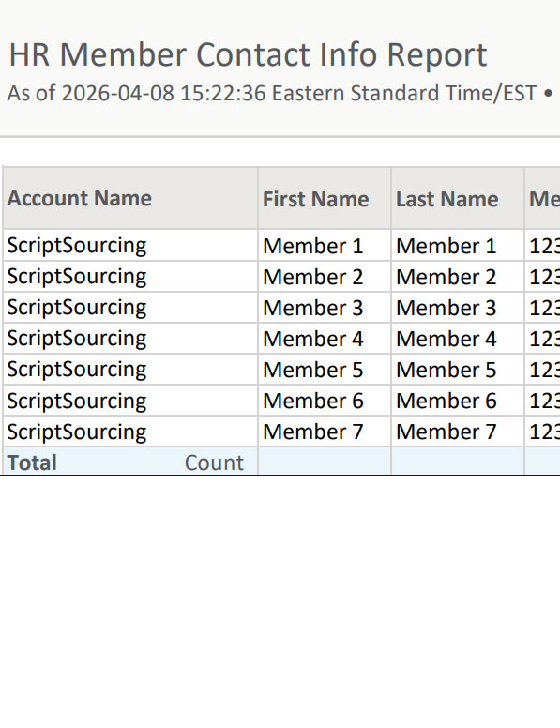Select the HR Member Contact Info Report title
This screenshot has height=728, width=560.
[248, 54]
